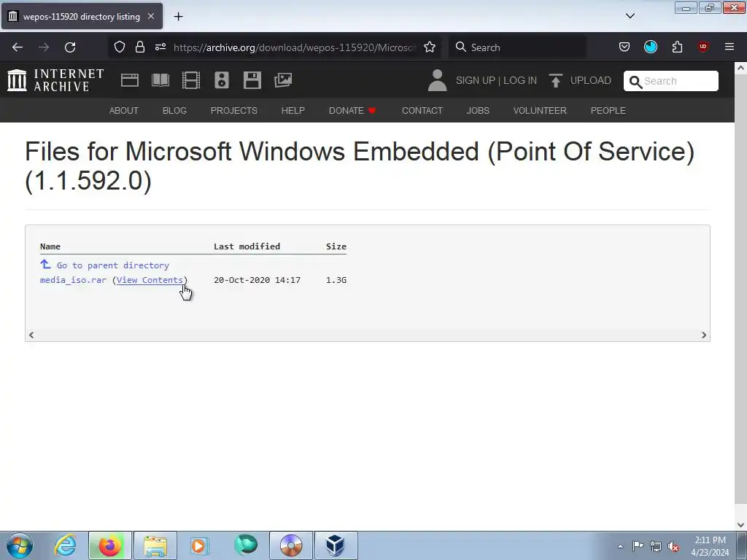The width and height of the screenshot is (747, 560).
Task: Open the Images icon
Action: (x=283, y=80)
